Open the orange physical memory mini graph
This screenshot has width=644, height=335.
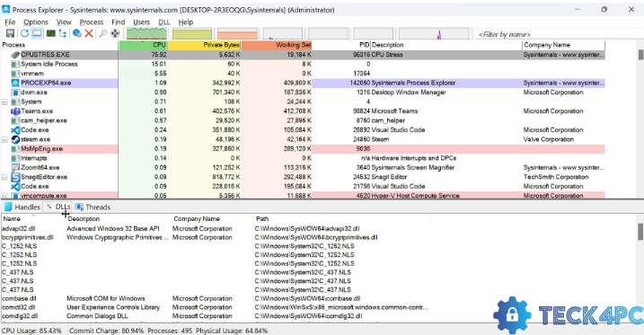[237, 33]
